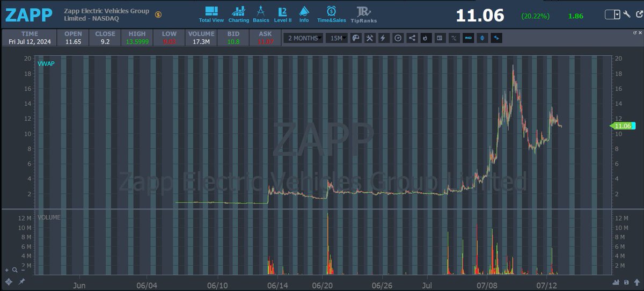644x291 pixels.
Task: Toggle the blue left-right arrows icon
Action: click(x=496, y=38)
